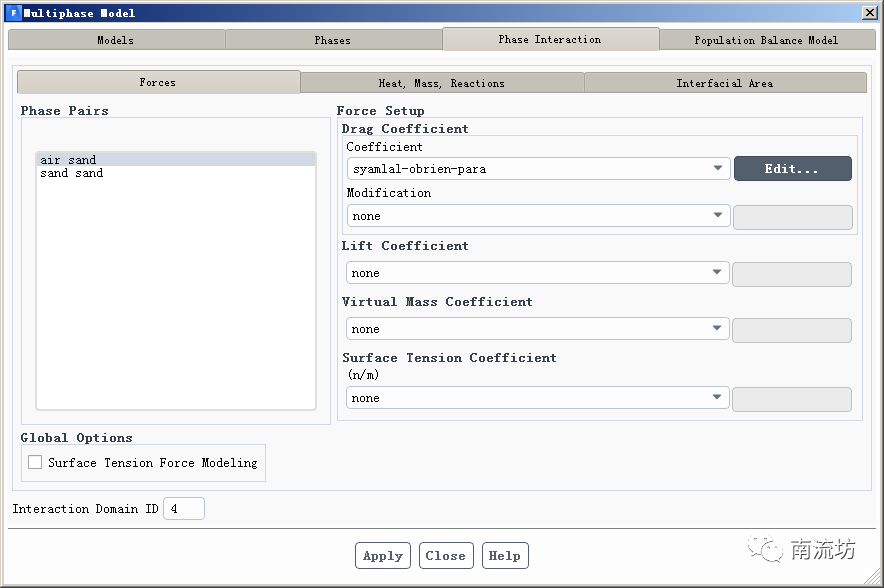Expand the Virtual Mass Coefficient dropdown

537,329
